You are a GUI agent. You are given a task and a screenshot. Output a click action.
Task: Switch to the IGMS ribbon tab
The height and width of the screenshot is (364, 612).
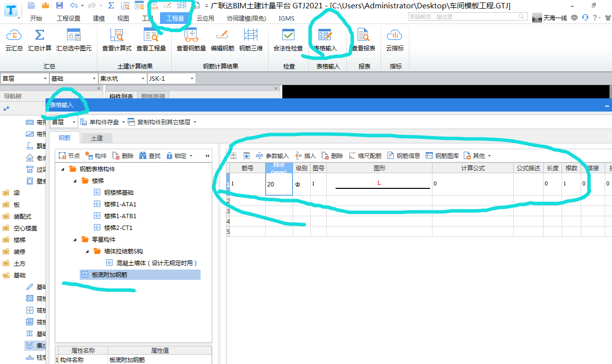[x=287, y=19]
